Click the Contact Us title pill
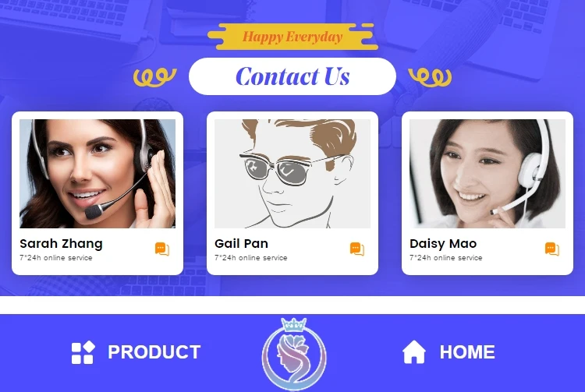Viewport: 585px width, 392px height. pyautogui.click(x=292, y=76)
